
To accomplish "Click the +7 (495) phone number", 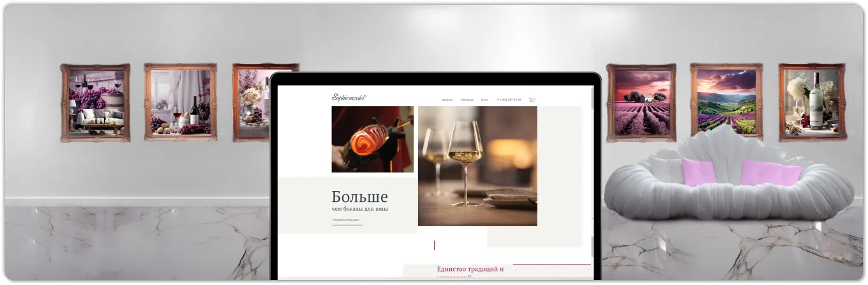I will [509, 100].
